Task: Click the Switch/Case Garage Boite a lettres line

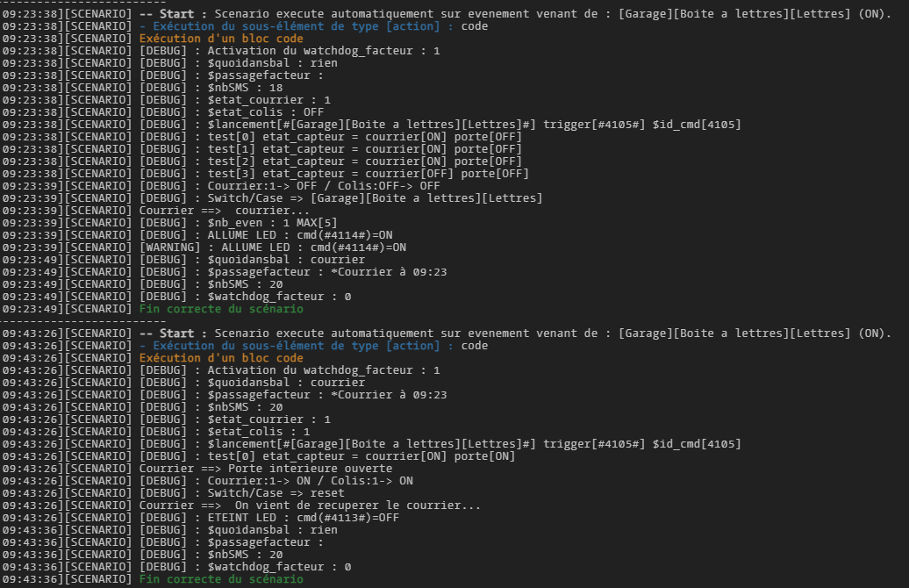Action: [x=342, y=198]
